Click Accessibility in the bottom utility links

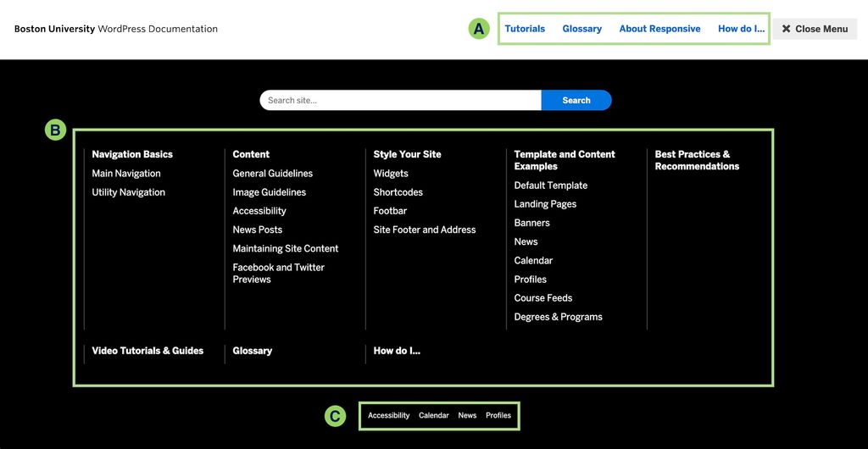388,415
